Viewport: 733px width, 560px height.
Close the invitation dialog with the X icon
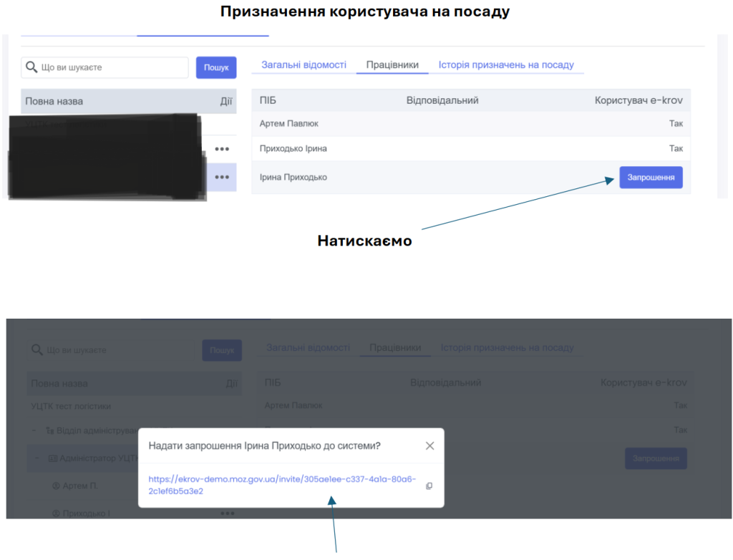coord(429,446)
